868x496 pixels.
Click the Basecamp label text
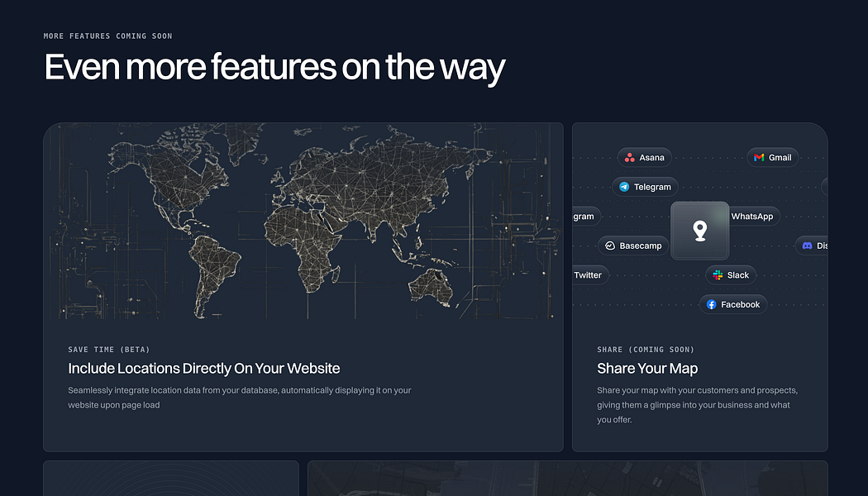(641, 246)
